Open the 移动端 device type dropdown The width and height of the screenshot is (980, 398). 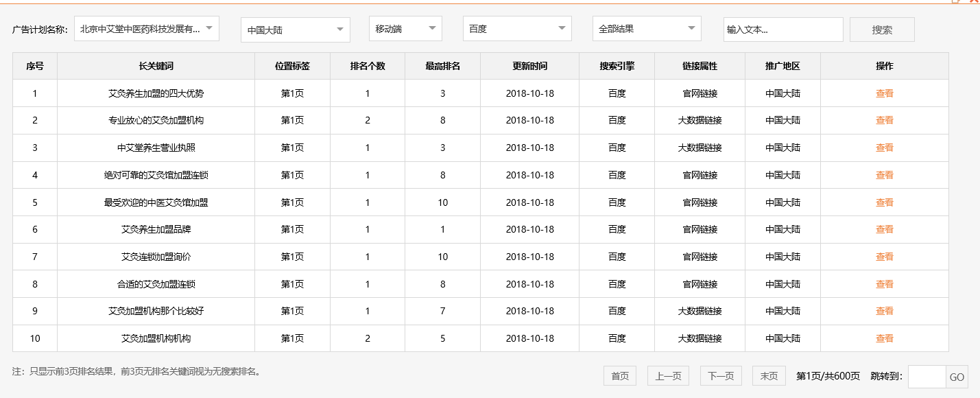[405, 29]
